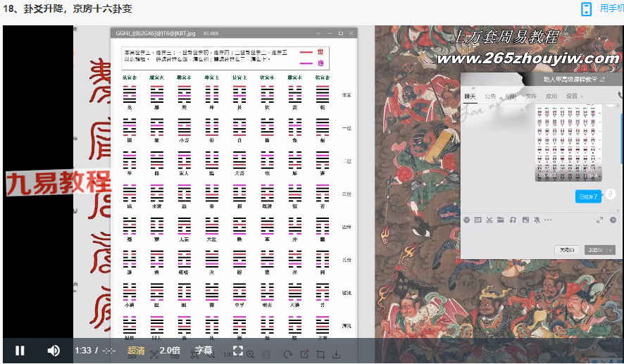Open the three-dots more options in chat toolbar

pos(548,220)
